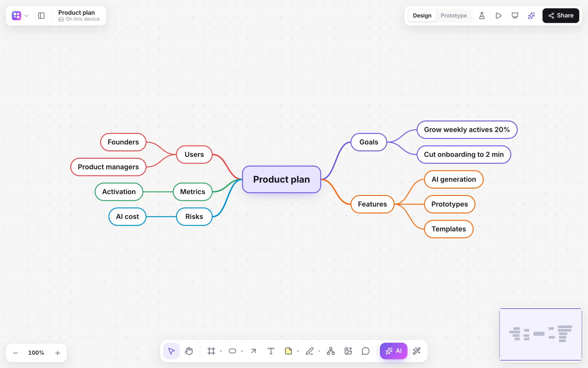Select the central Product plan node
Screen dimensions: 588x368
point(282,179)
